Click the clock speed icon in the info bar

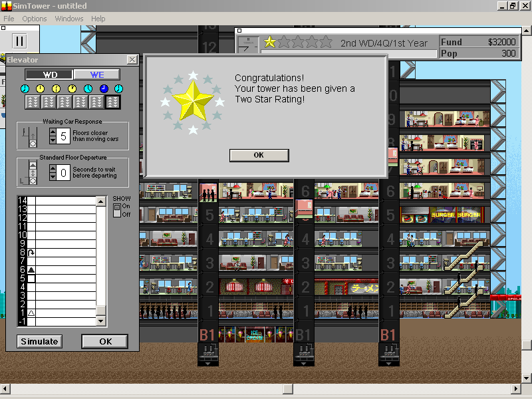tap(248, 45)
